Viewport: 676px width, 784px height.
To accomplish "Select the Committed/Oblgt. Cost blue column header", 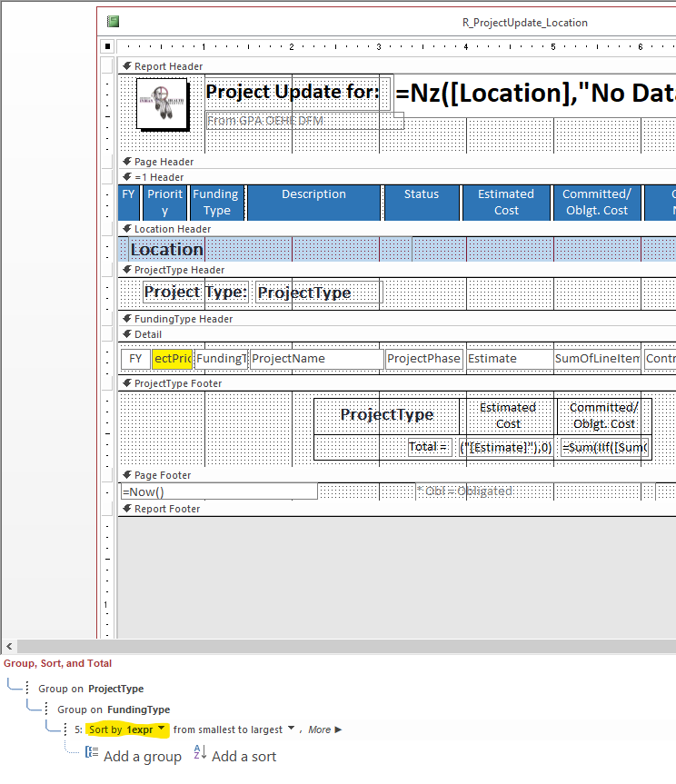I will click(597, 203).
